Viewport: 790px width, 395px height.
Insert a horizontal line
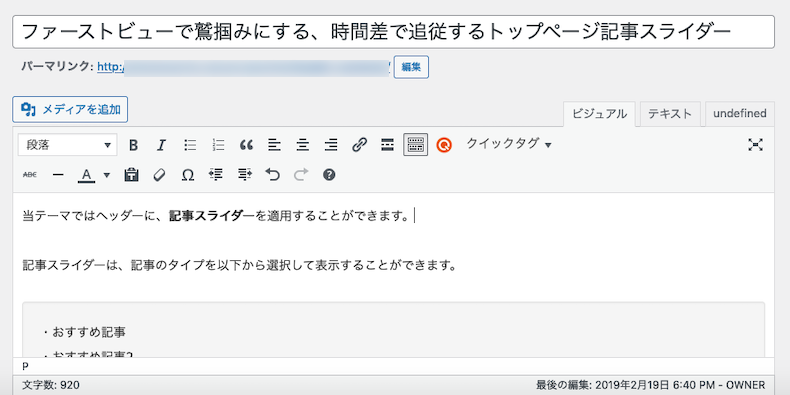coord(58,175)
